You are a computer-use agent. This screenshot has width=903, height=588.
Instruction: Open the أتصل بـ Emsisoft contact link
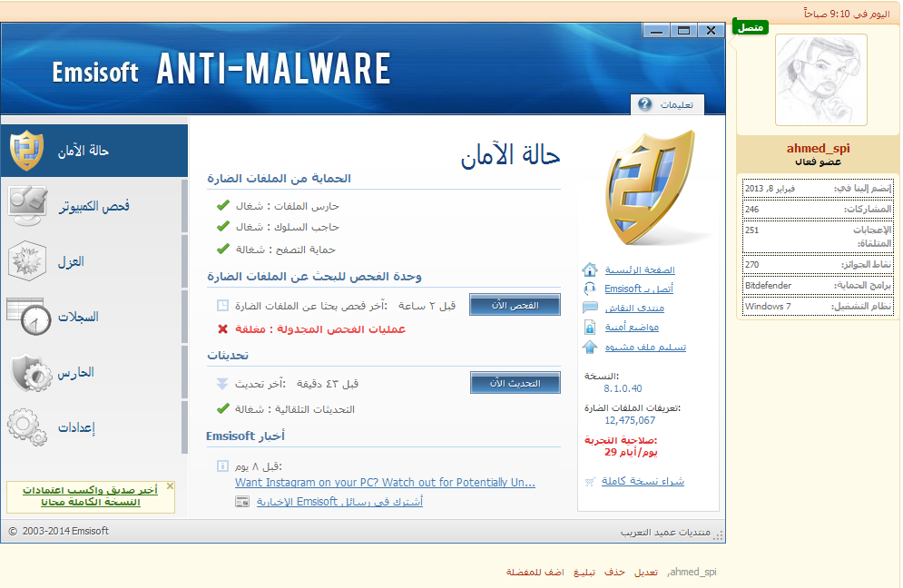(x=639, y=289)
